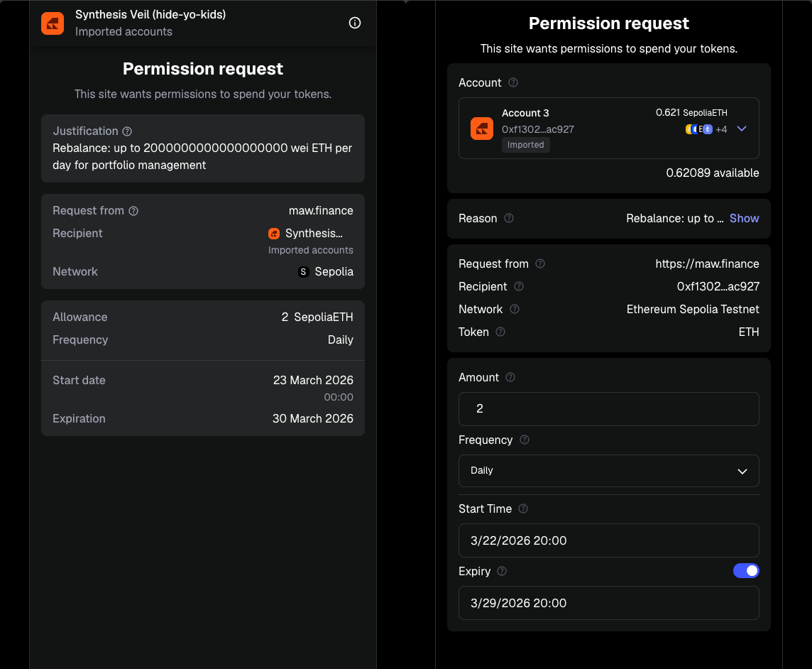Click the Sepolia network S badge
This screenshot has width=812, height=669.
click(304, 271)
